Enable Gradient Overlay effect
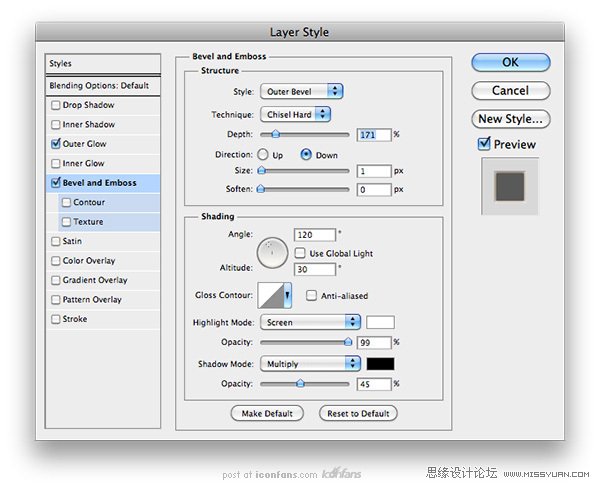 (x=55, y=280)
